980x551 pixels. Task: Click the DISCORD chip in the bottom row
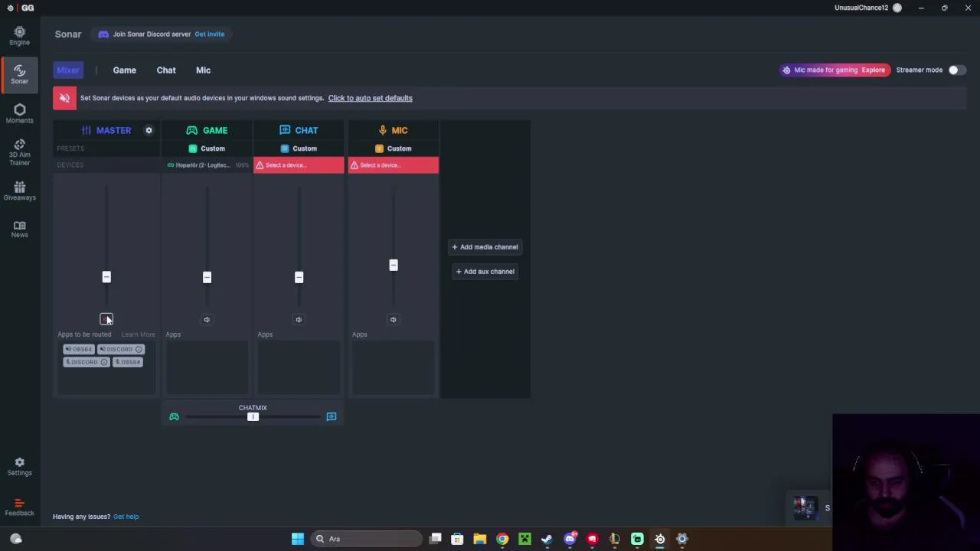[87, 362]
